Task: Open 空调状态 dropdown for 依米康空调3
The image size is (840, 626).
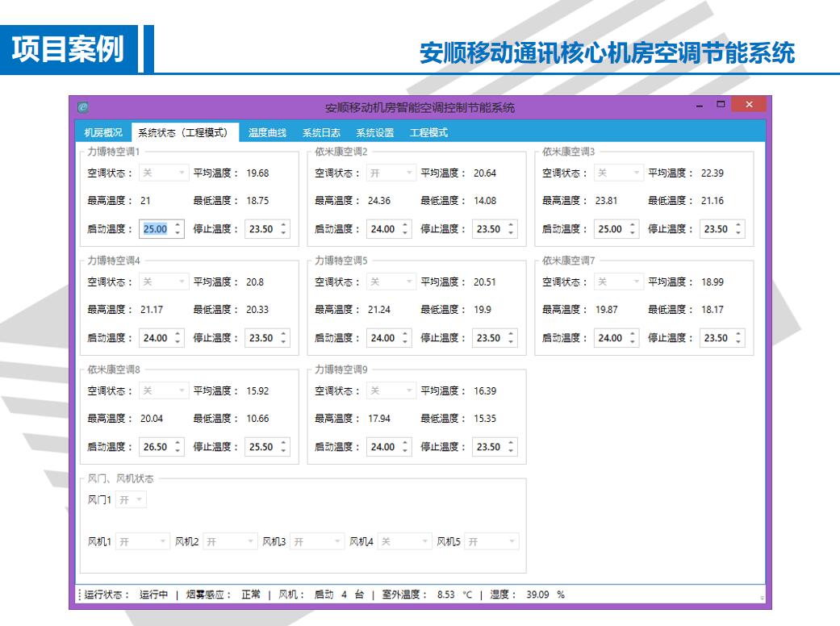Action: [619, 173]
